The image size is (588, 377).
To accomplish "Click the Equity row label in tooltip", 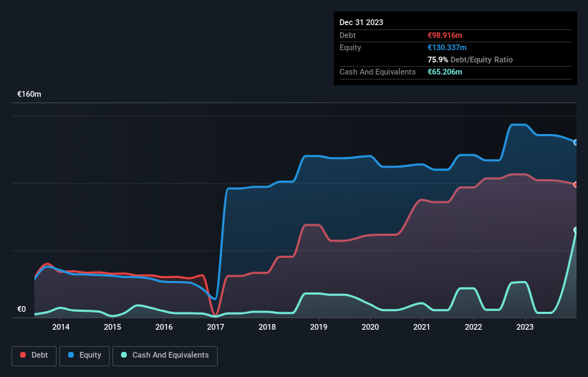I will click(x=350, y=47).
